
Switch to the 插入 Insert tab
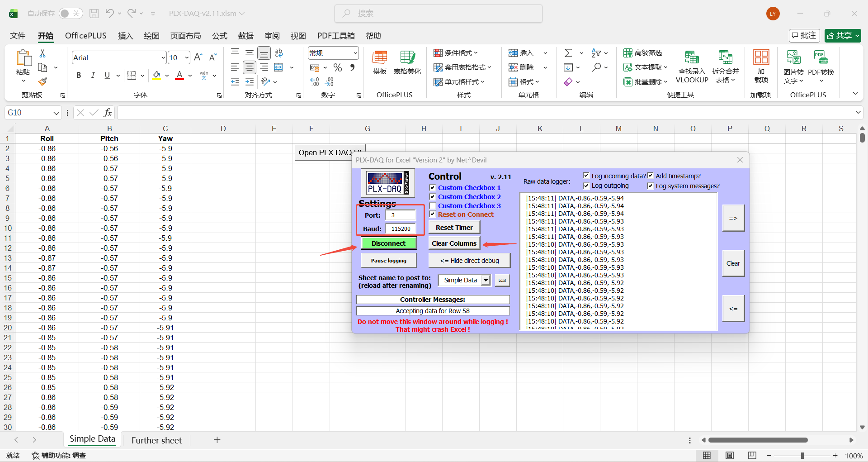(125, 36)
